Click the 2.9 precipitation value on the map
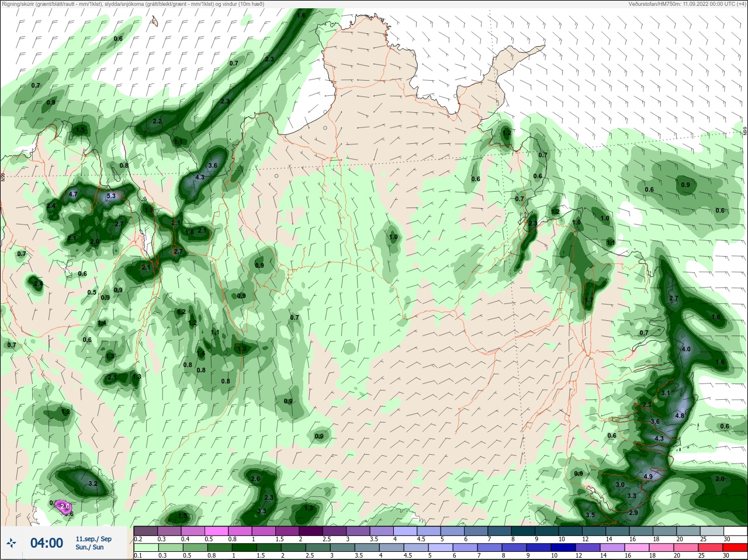The width and height of the screenshot is (748, 560). point(634,513)
